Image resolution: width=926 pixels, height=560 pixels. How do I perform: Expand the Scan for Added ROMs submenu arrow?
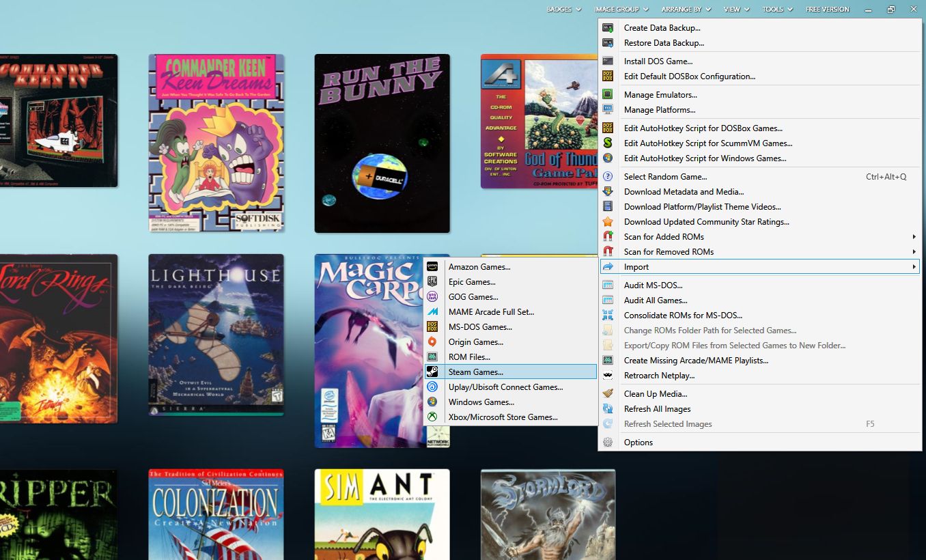914,237
